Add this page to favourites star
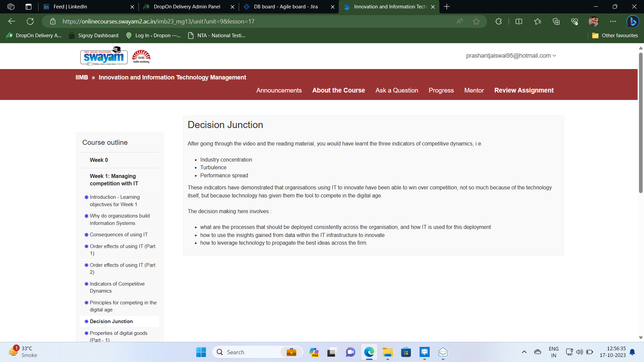 click(x=476, y=21)
